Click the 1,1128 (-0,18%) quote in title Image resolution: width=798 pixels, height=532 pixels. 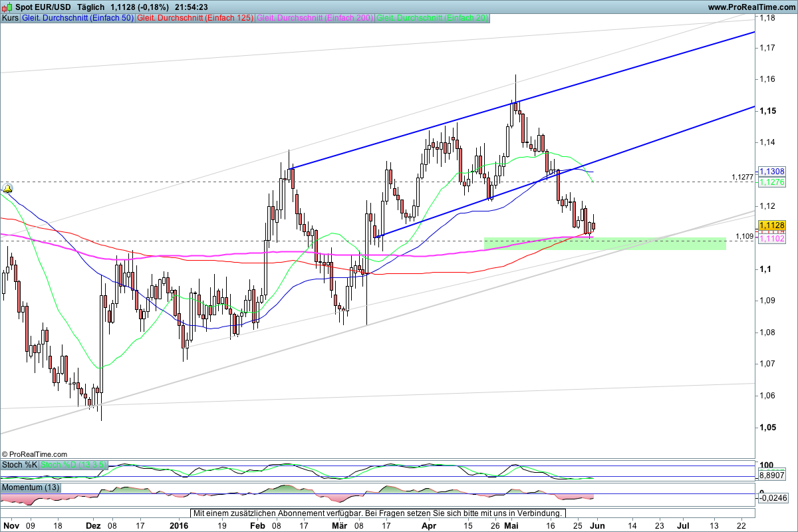139,7
